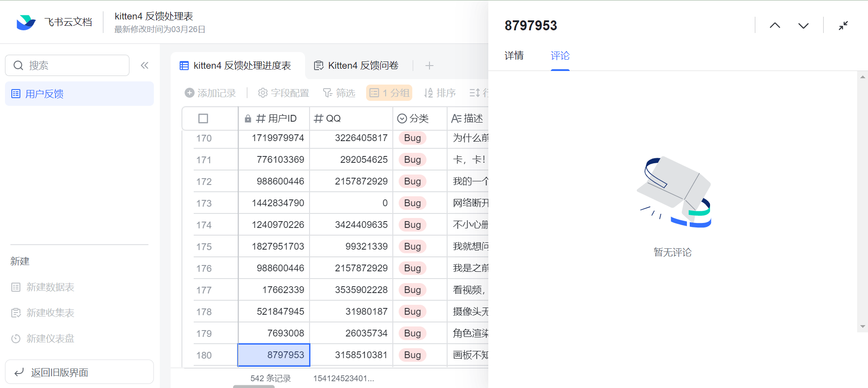Click the table horizontal scrollbar thumb

254,387
